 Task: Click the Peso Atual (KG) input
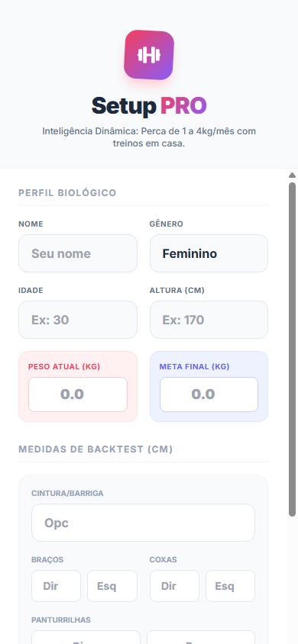(78, 394)
